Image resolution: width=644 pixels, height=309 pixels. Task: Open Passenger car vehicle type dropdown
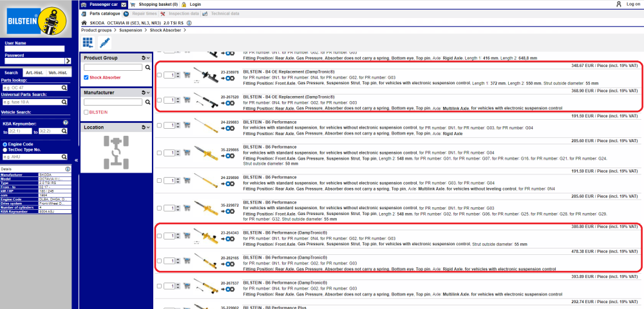pyautogui.click(x=124, y=5)
